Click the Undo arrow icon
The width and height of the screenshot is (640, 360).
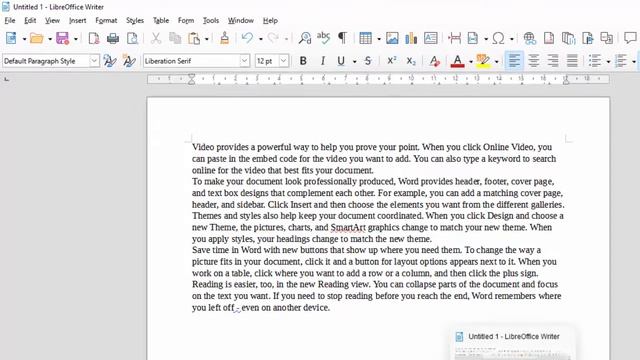247,38
